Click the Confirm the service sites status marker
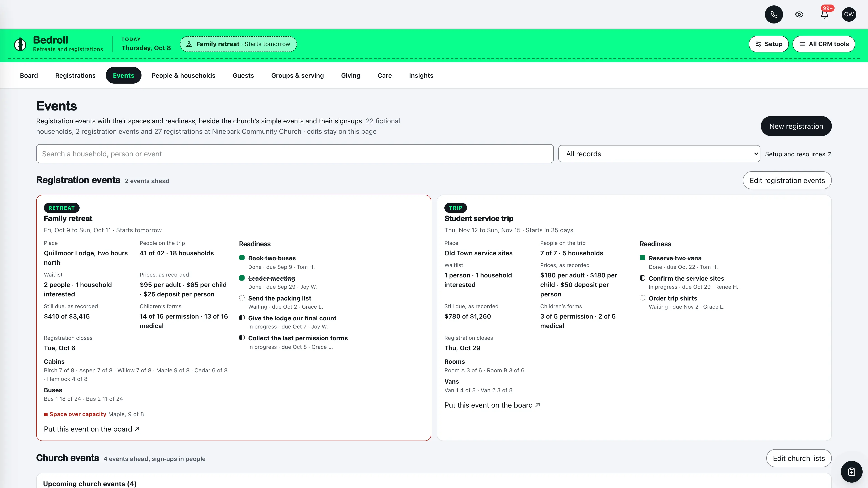Viewport: 868px width, 488px height. point(642,278)
